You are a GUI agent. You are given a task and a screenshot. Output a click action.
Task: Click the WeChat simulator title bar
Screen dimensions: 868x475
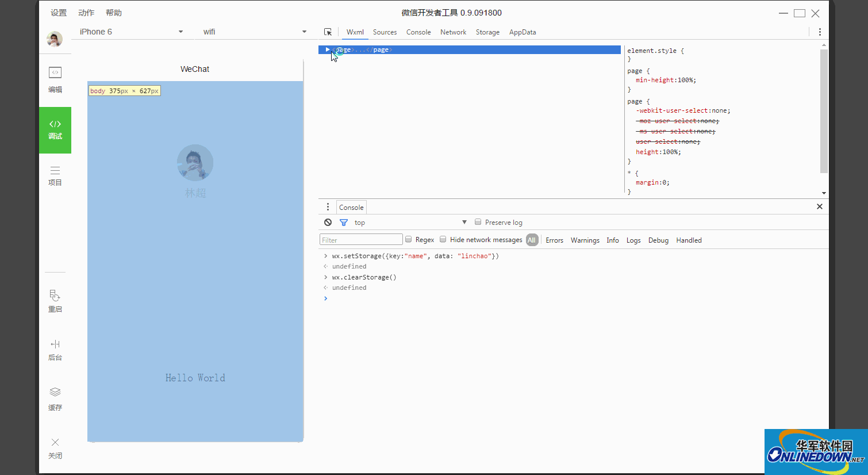(x=195, y=69)
